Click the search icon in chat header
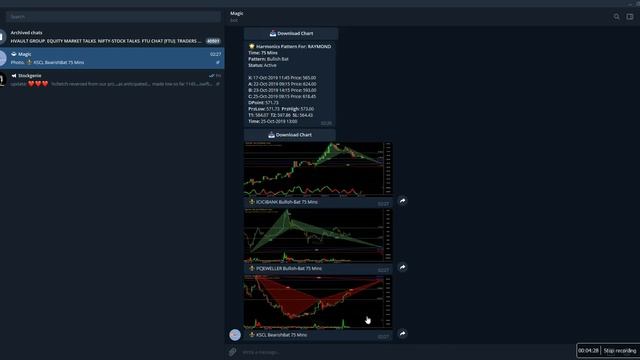This screenshot has width=640, height=360. (x=616, y=17)
